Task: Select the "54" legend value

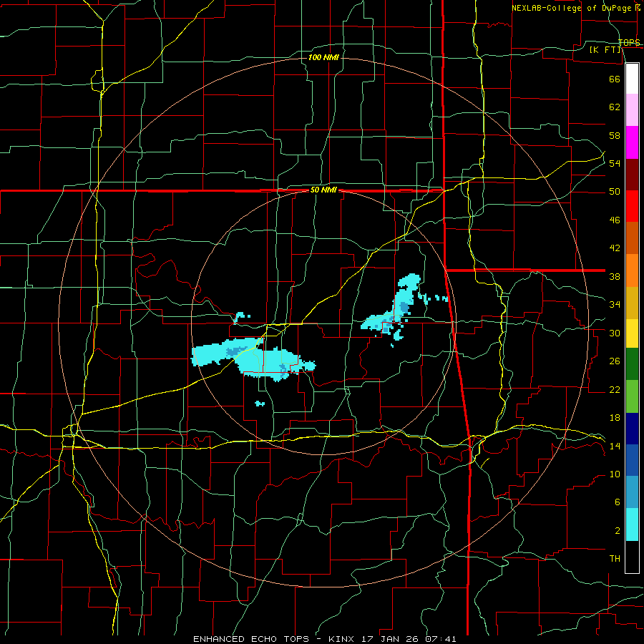Action: tap(615, 163)
